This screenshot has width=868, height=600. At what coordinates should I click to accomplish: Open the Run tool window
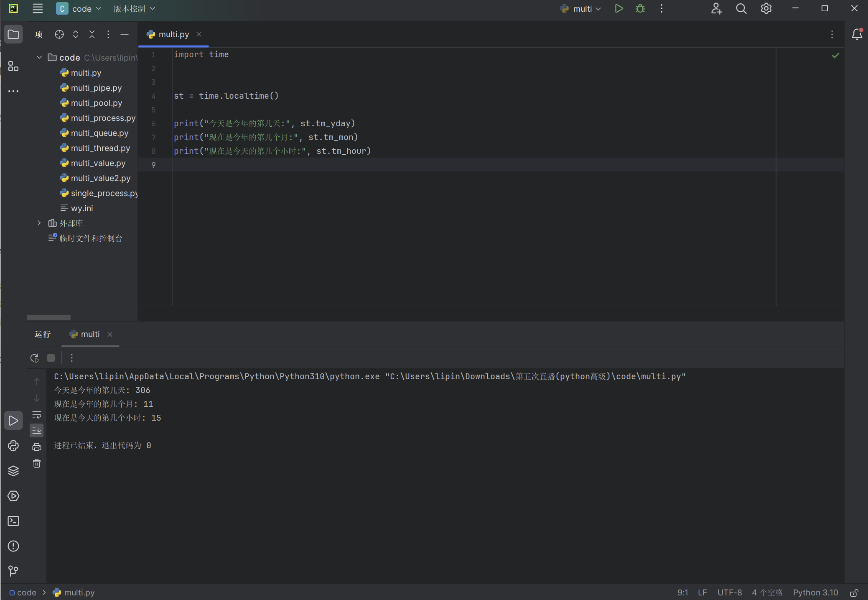[x=13, y=421]
